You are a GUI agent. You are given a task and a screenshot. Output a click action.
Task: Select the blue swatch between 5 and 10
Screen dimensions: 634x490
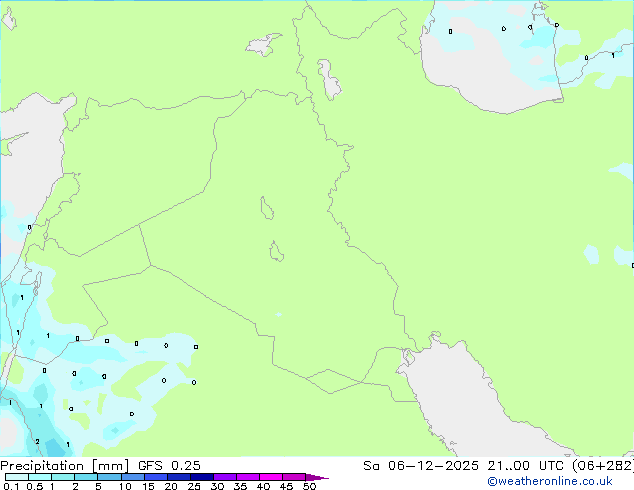[109, 477]
